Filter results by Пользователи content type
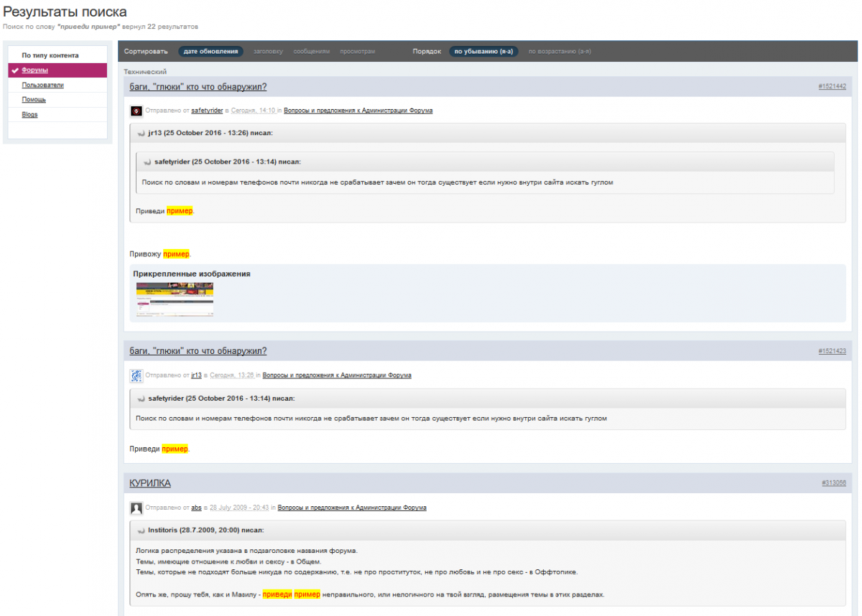Image resolution: width=862 pixels, height=616 pixels. (x=42, y=85)
